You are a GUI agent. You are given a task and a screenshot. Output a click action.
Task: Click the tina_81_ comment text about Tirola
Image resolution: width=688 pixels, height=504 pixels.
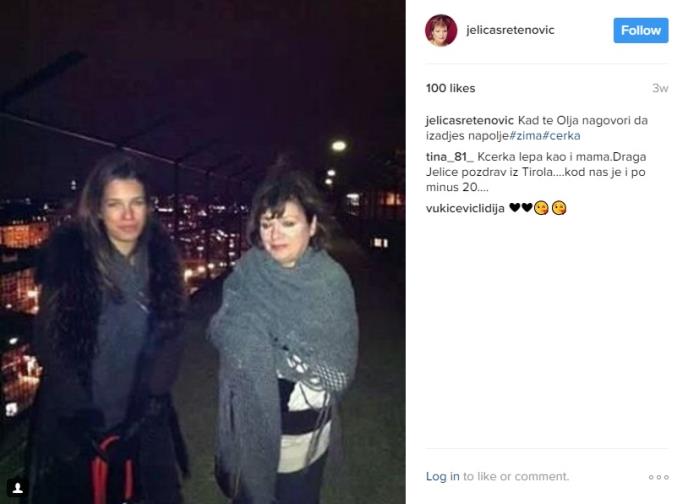coord(536,172)
